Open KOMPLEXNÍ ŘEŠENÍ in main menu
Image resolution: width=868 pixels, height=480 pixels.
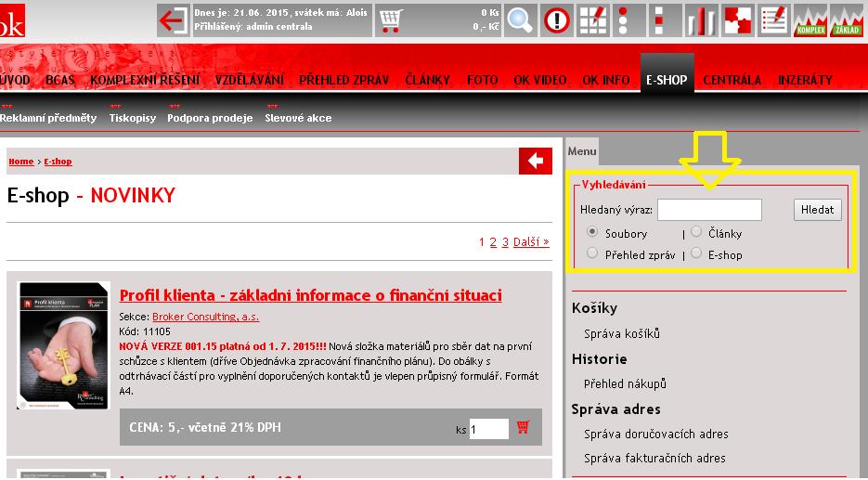pos(145,80)
